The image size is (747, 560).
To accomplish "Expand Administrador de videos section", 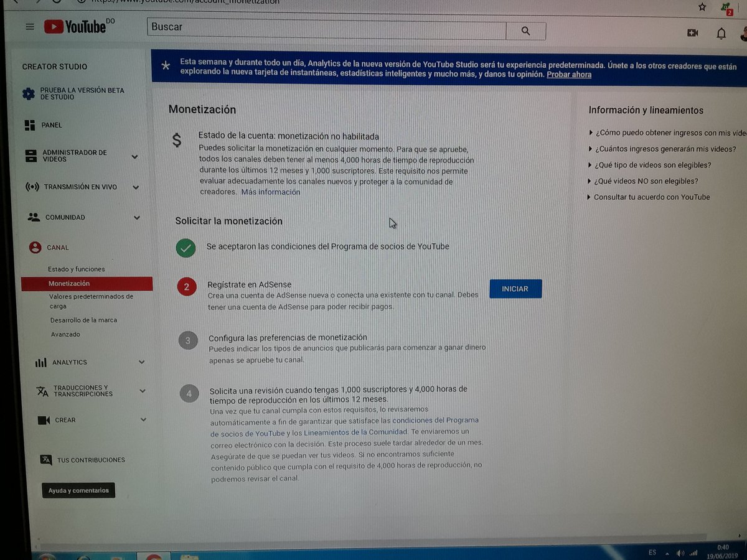I will point(135,157).
